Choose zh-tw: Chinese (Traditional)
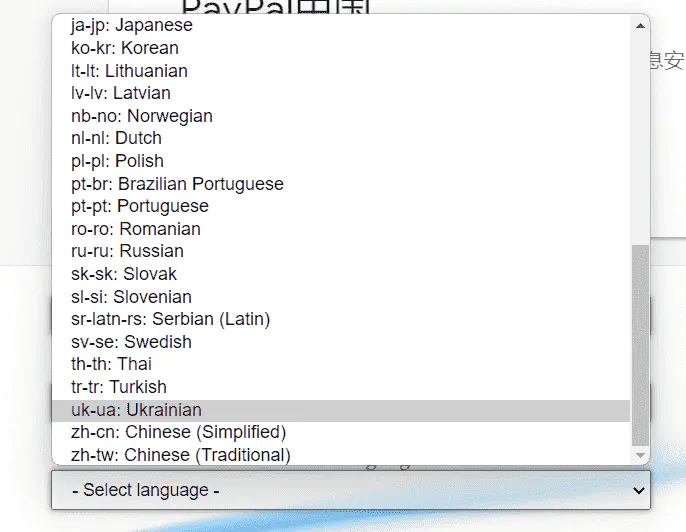 pyautogui.click(x=341, y=455)
